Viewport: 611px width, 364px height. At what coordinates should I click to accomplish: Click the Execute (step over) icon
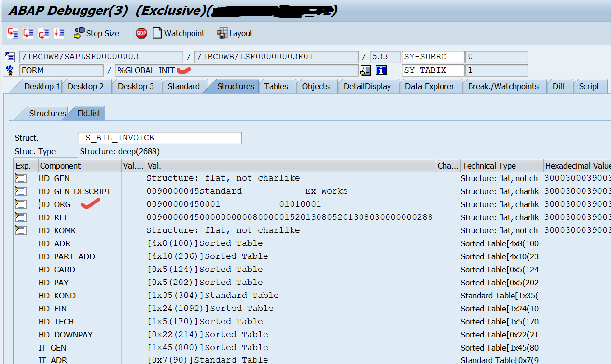click(x=28, y=33)
